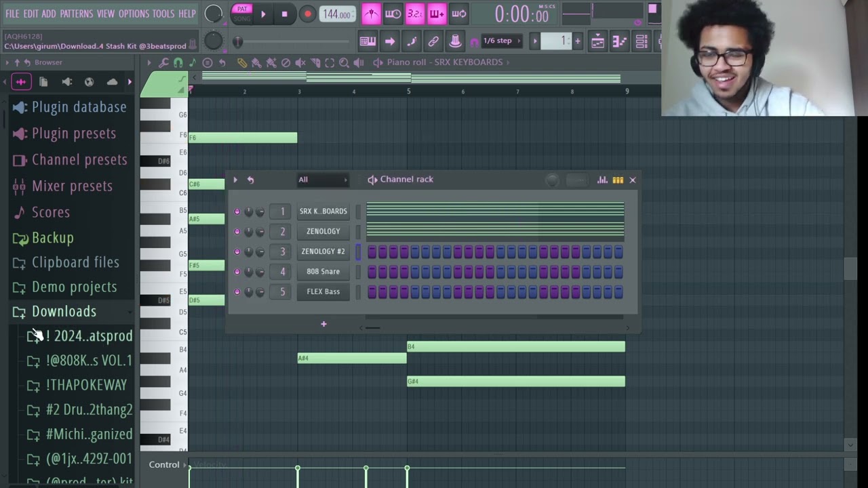This screenshot has width=868, height=488.
Task: Select the piano roll draw pencil tool
Action: click(242, 62)
